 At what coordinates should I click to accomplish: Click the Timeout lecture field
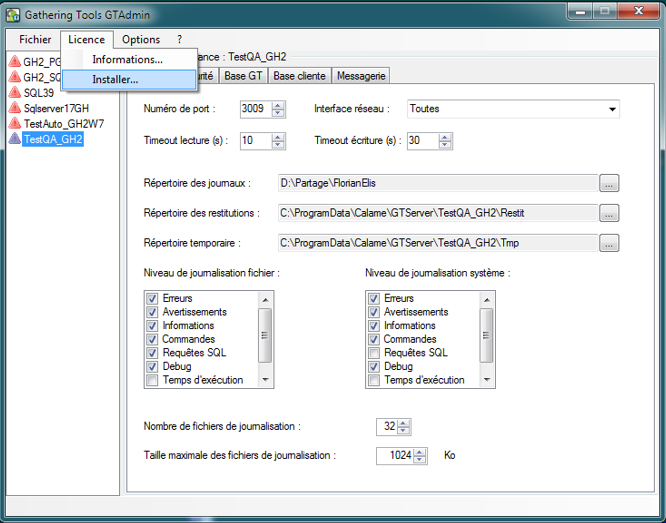(x=256, y=141)
